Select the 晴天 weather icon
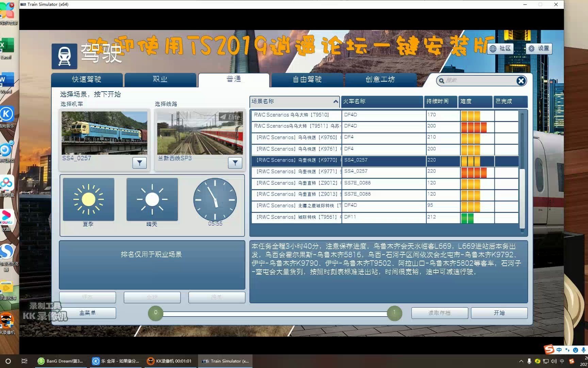 tap(152, 199)
